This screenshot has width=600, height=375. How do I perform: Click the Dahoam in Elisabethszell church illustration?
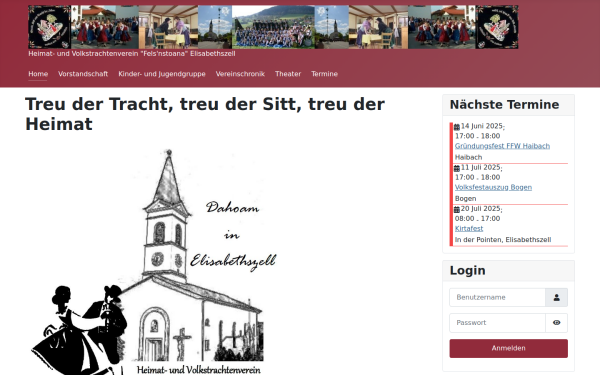[x=154, y=261]
